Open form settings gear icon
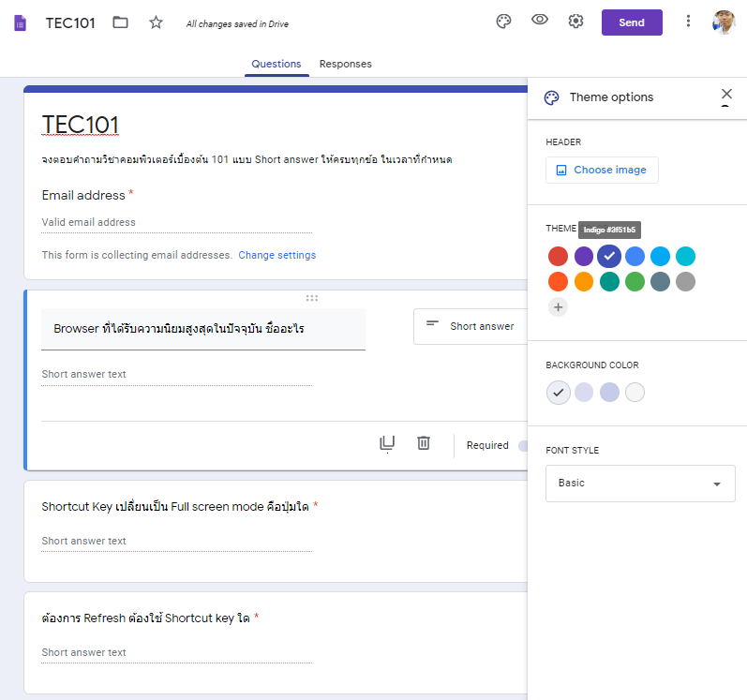 [x=575, y=22]
